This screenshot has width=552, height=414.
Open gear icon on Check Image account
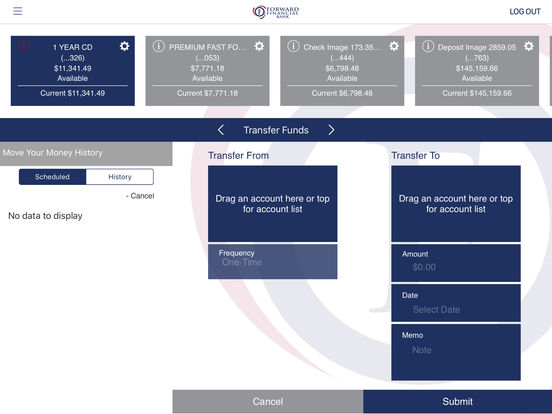tap(394, 46)
